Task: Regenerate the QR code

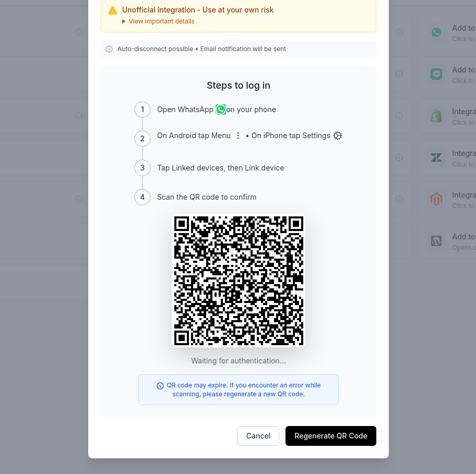Action: tap(330, 436)
